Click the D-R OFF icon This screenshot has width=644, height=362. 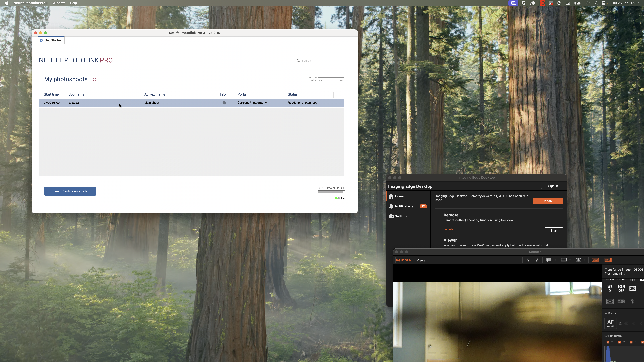(x=621, y=288)
